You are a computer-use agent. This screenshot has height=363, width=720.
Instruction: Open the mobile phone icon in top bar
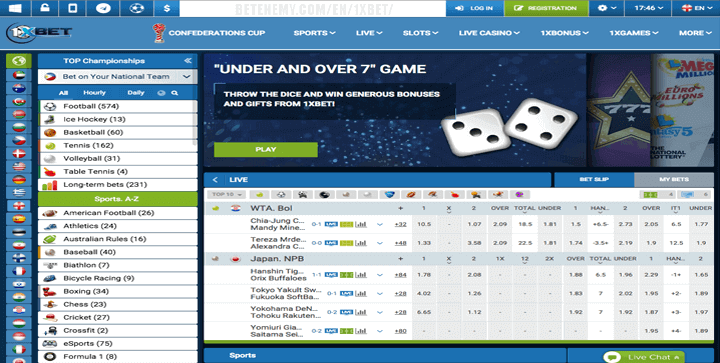coord(73,8)
